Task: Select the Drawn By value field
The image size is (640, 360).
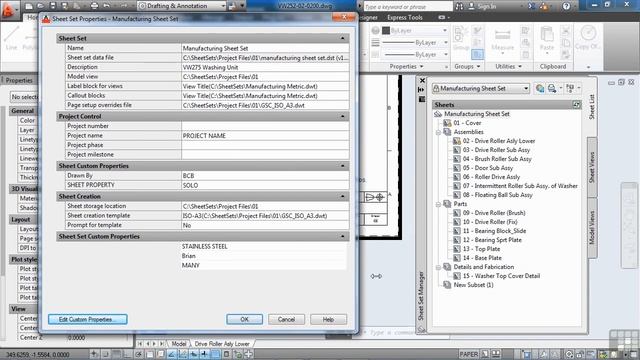Action: click(265, 176)
